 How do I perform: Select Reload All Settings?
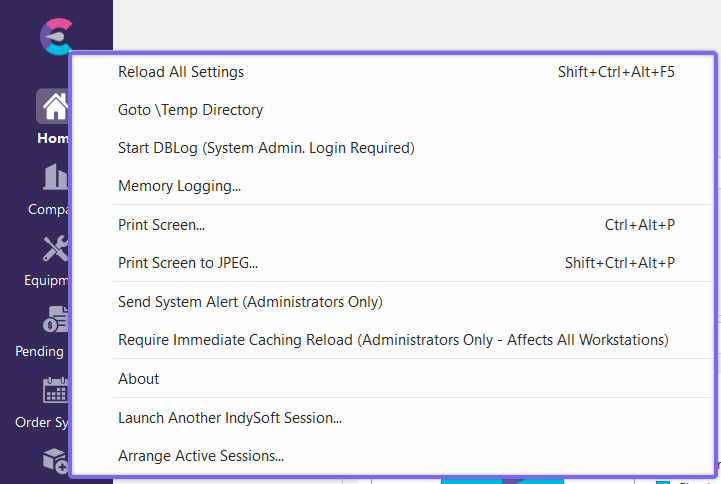tap(181, 72)
